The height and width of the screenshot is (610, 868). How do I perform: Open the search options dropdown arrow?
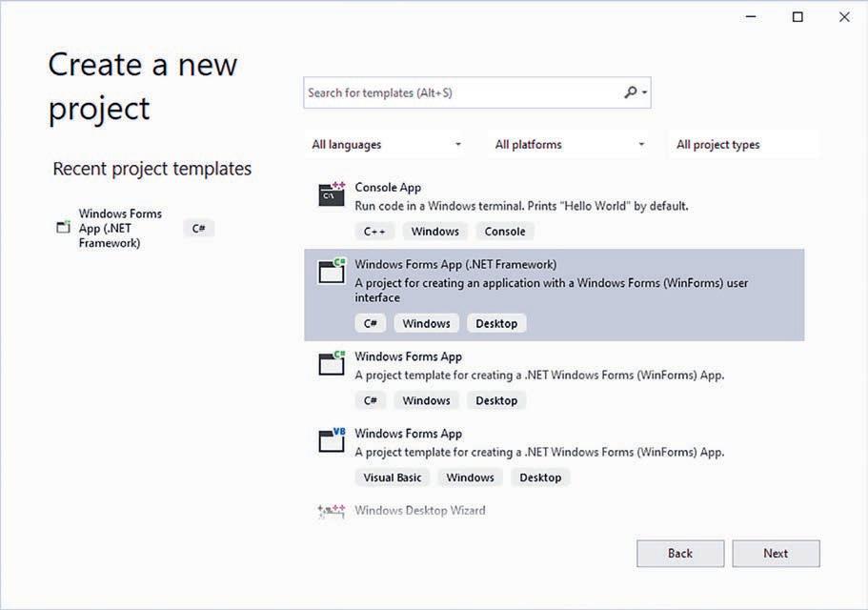point(644,93)
